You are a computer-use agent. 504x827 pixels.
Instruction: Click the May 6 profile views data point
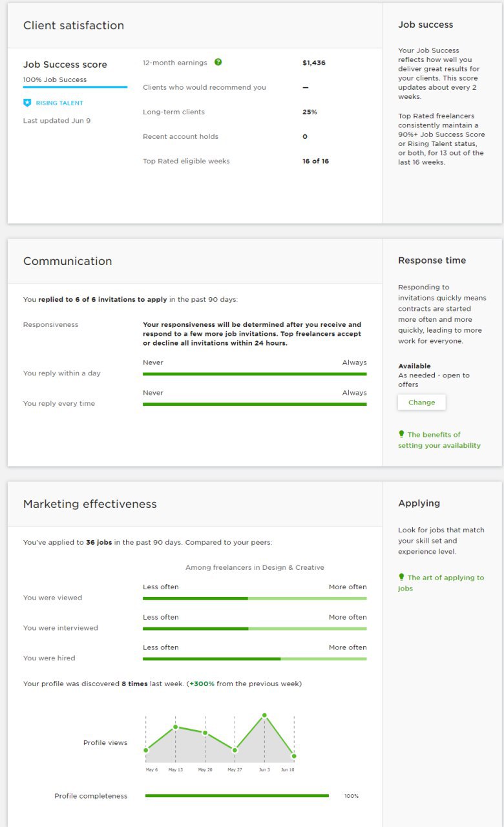(146, 750)
